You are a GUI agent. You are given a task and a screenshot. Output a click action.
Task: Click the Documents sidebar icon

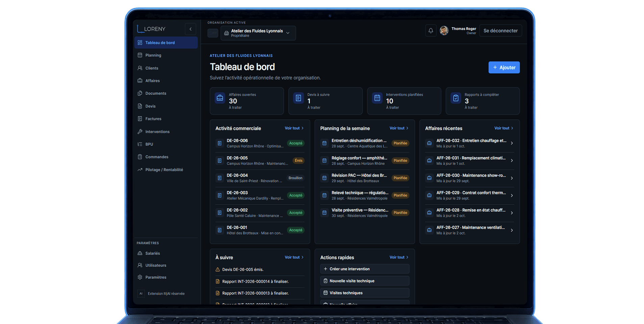point(140,93)
